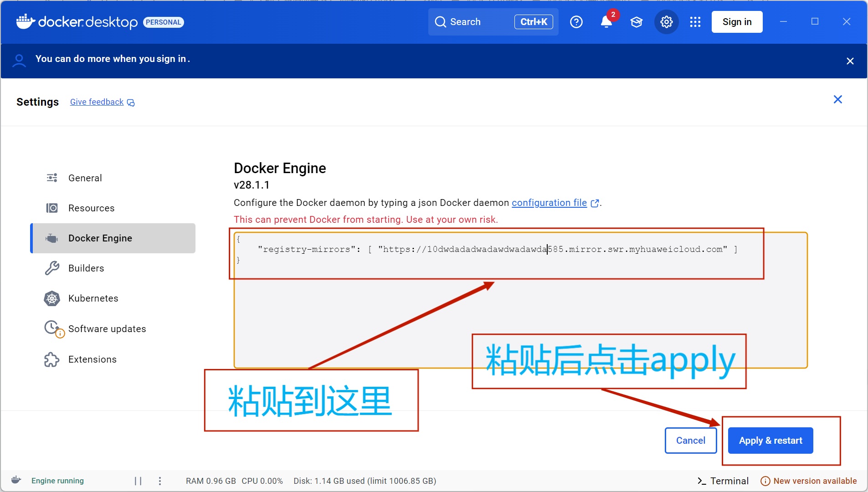The image size is (868, 492).
Task: Open the Terminal panel
Action: coord(723,481)
